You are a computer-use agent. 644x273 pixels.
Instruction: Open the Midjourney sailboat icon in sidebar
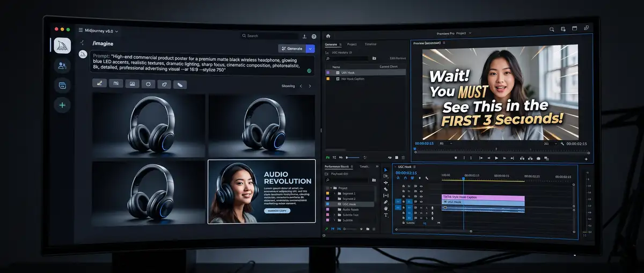point(62,46)
